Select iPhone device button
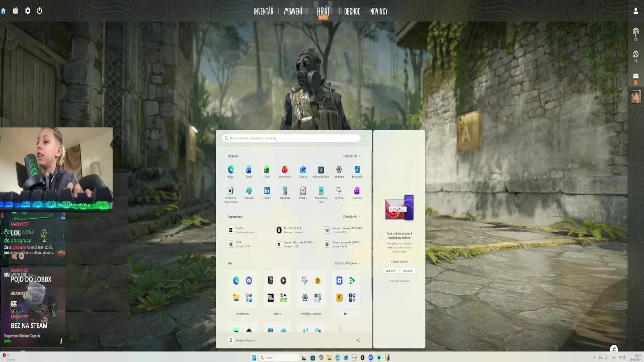 [x=408, y=270]
